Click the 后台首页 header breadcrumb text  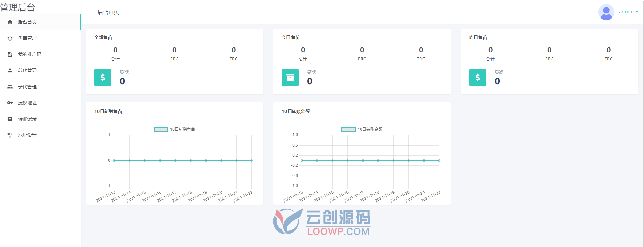click(108, 12)
